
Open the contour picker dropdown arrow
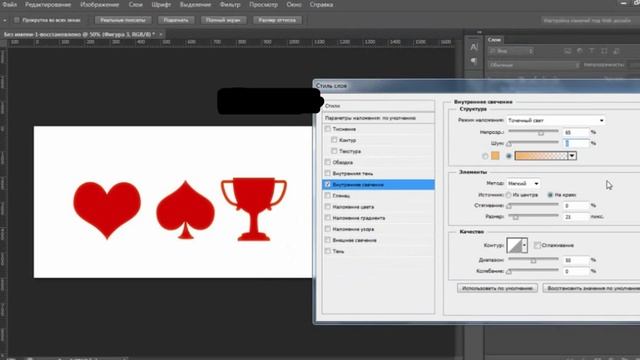(x=524, y=245)
